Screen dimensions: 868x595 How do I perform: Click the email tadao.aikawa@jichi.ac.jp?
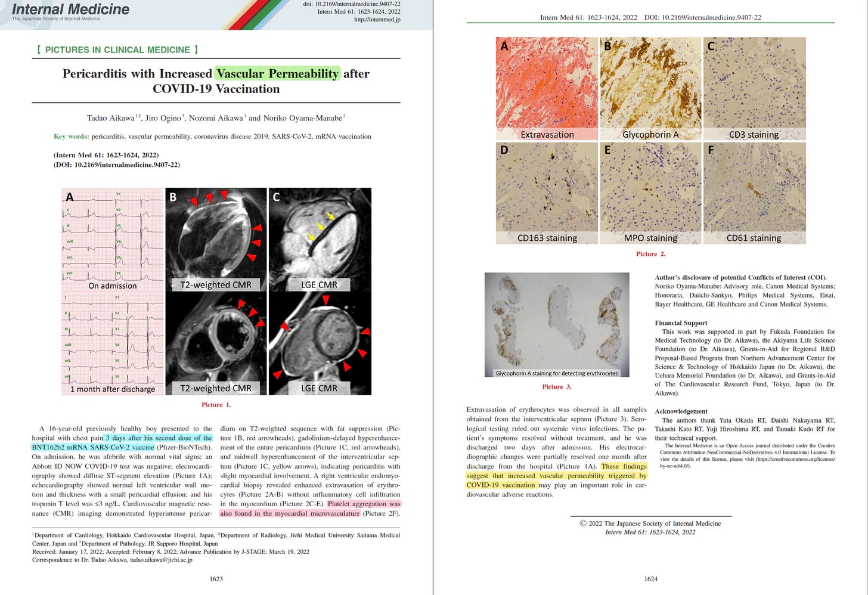pos(161,560)
